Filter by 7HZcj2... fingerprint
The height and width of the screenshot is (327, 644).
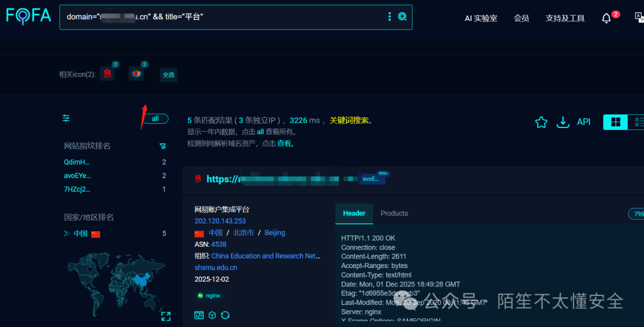tap(77, 189)
